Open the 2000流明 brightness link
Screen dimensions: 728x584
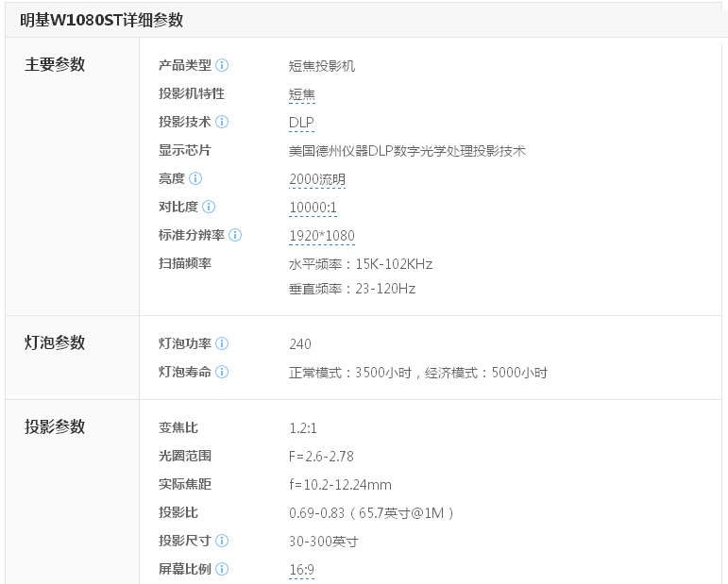tap(317, 179)
